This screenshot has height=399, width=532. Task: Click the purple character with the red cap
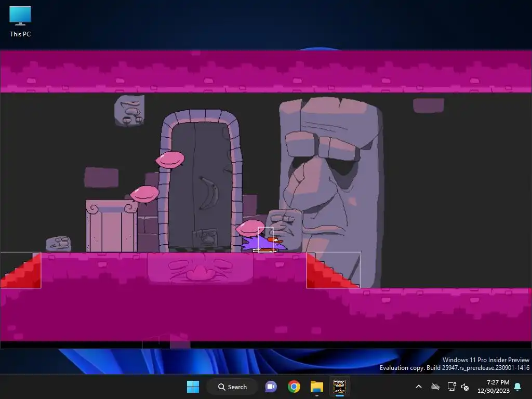[264, 244]
